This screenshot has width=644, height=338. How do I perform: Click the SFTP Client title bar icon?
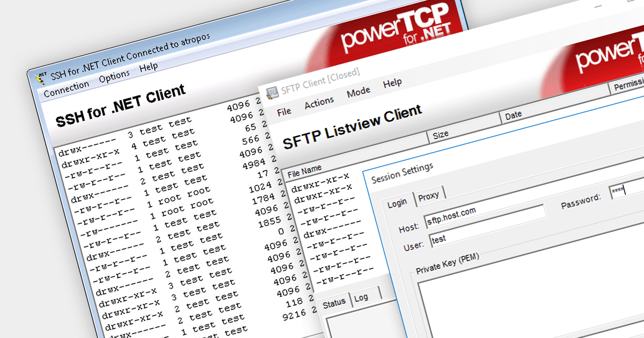click(273, 92)
